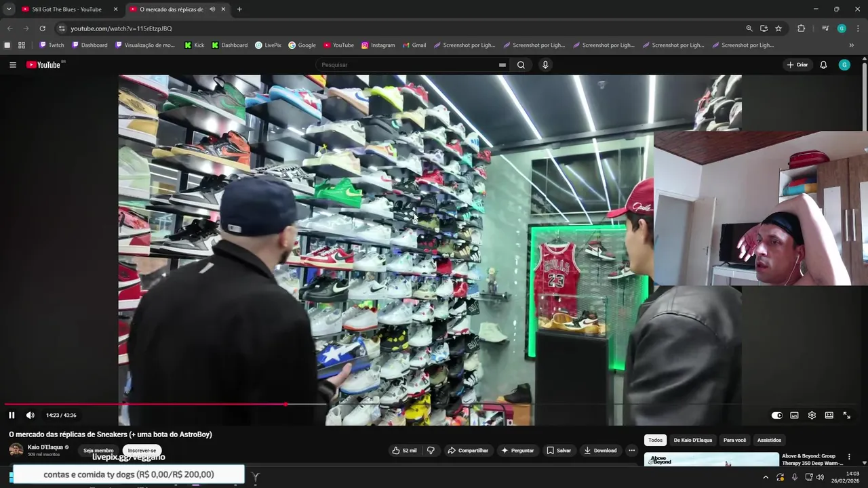Viewport: 868px width, 488px height.
Task: Open the Twitch bookmark
Action: click(52, 45)
